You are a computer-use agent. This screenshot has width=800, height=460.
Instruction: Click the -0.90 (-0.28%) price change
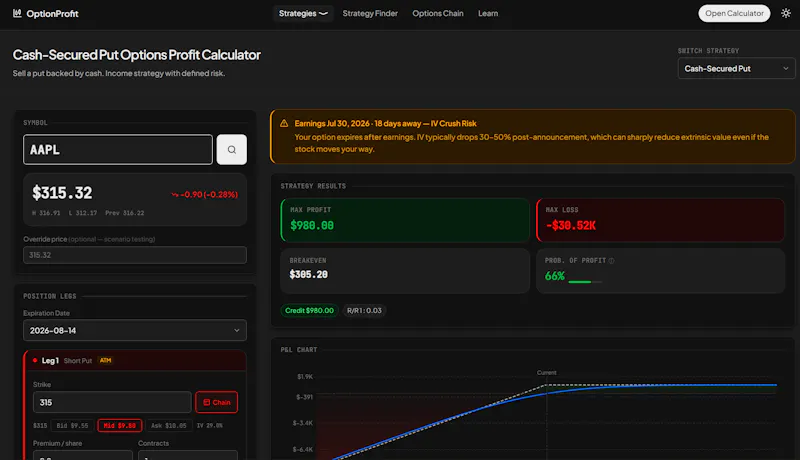click(205, 194)
